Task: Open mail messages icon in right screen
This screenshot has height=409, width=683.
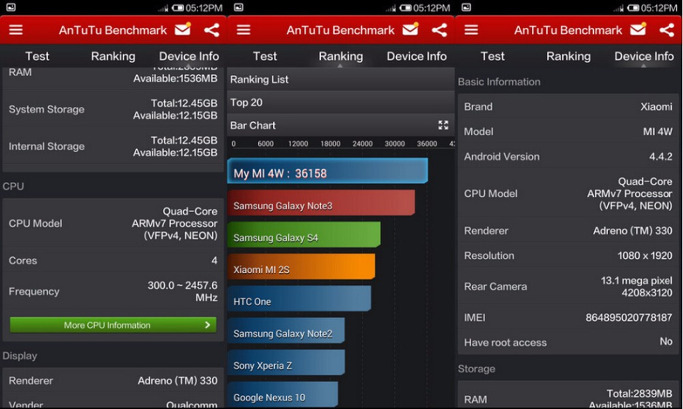Action: [638, 29]
